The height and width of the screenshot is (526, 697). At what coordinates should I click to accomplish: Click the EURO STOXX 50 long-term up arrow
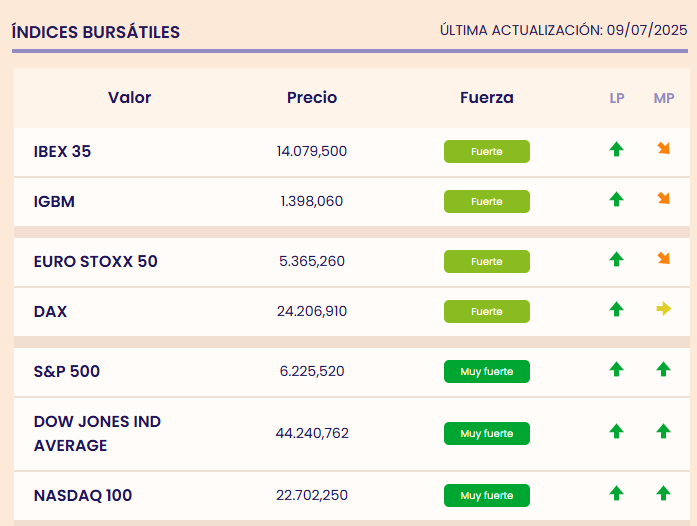[x=616, y=259]
